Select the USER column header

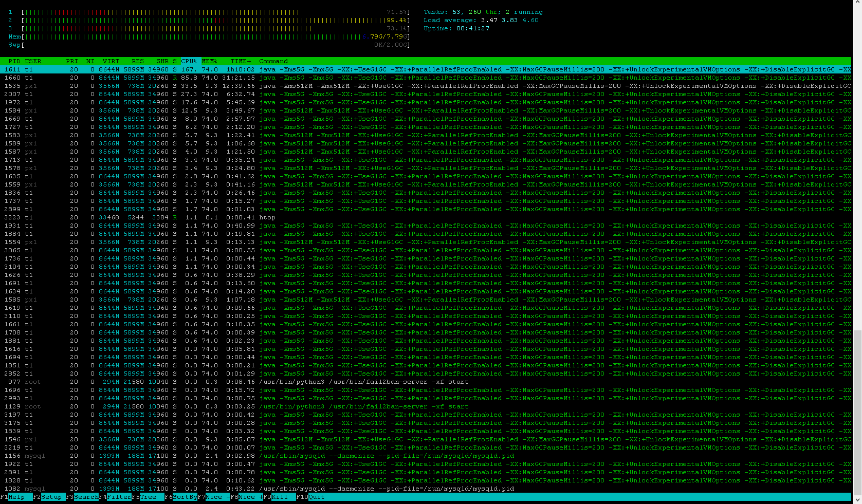click(33, 61)
